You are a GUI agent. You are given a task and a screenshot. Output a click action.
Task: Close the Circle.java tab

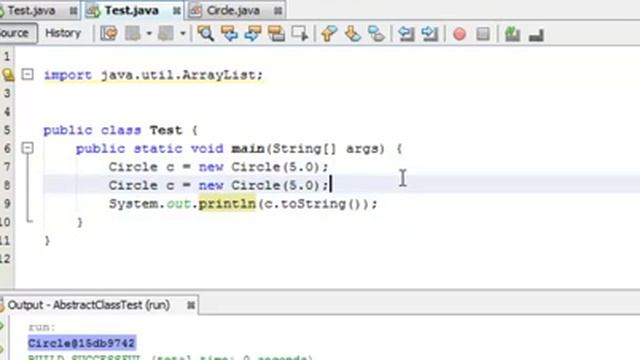(278, 11)
